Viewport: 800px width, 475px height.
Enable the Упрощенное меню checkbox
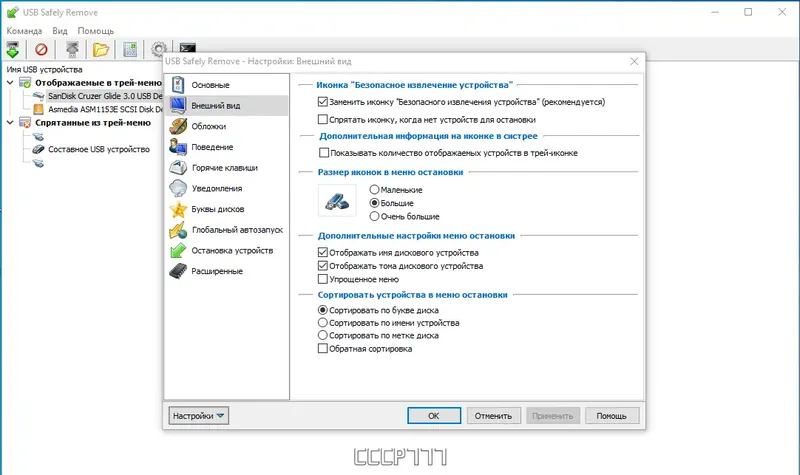322,279
